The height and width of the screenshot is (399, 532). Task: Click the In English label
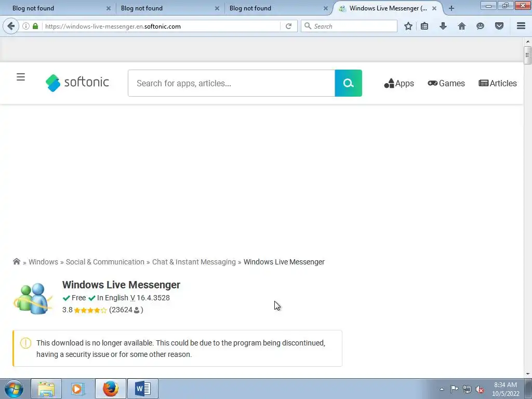point(113,298)
